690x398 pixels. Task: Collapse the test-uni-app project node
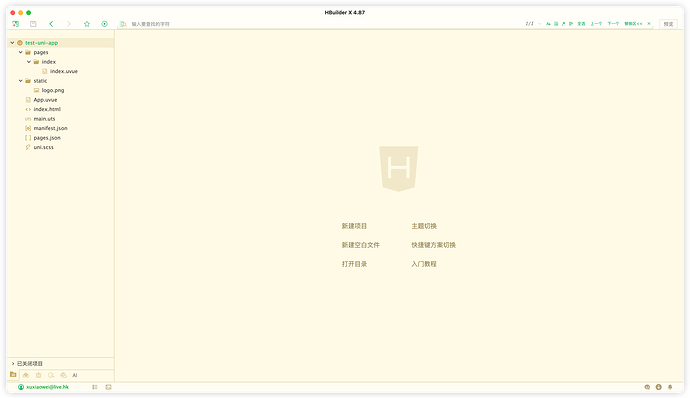[x=12, y=43]
